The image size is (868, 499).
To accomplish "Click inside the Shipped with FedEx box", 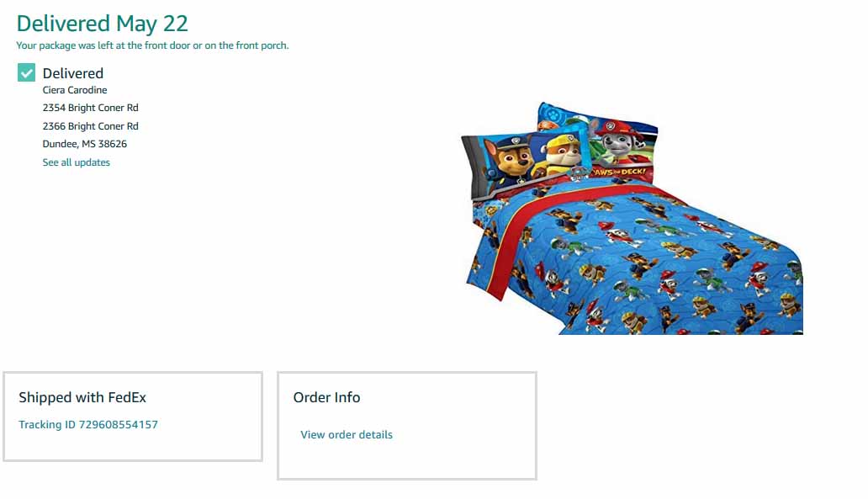I will point(133,417).
